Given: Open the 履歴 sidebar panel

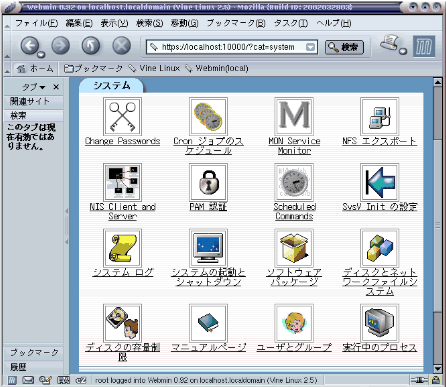Looking at the screenshot, I should coord(33,367).
